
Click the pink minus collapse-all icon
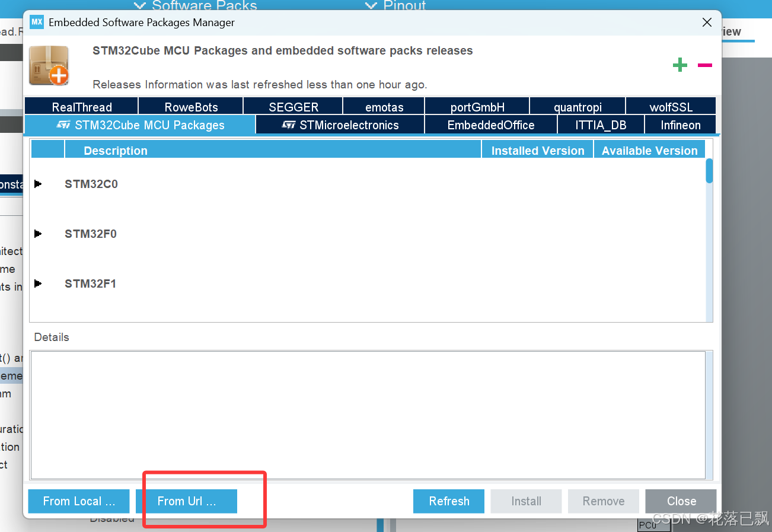(x=705, y=65)
